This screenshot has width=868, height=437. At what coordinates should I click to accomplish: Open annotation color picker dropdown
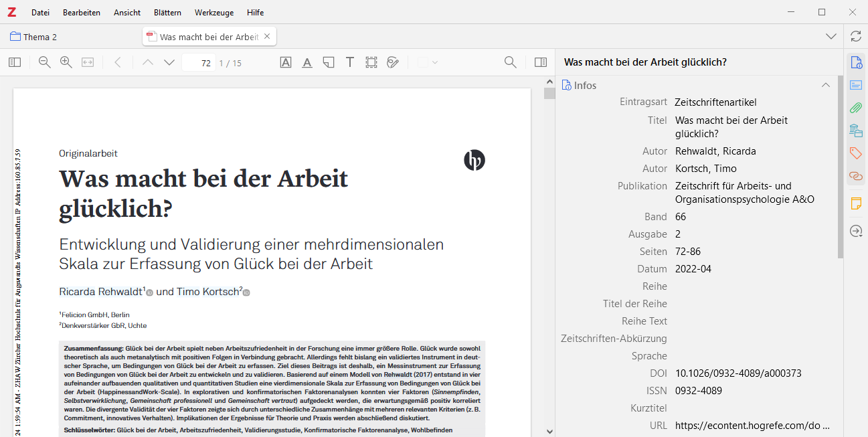coord(428,62)
